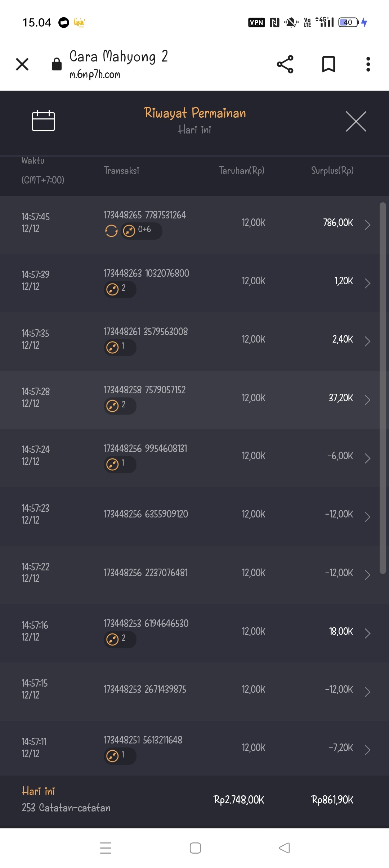Image resolution: width=389 pixels, height=868 pixels.
Task: Select transaction 173448253 2671439875 row
Action: pos(145,690)
